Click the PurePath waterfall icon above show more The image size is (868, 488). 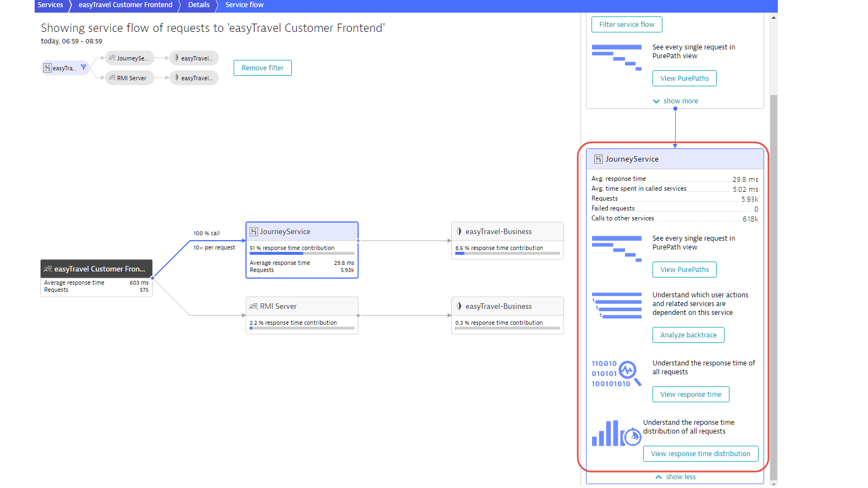(x=617, y=58)
